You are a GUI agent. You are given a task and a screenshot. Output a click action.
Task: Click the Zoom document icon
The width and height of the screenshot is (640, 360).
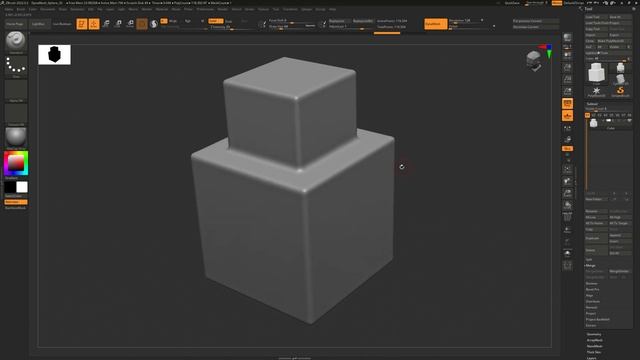[567, 67]
